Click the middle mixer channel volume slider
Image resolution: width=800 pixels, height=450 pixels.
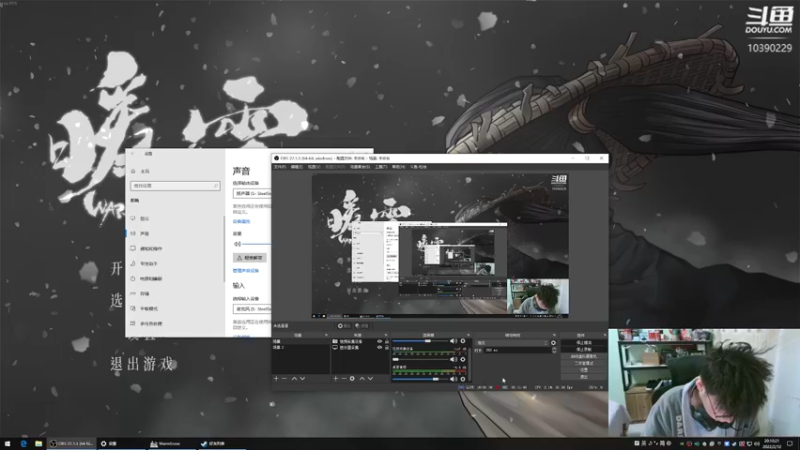pyautogui.click(x=420, y=359)
